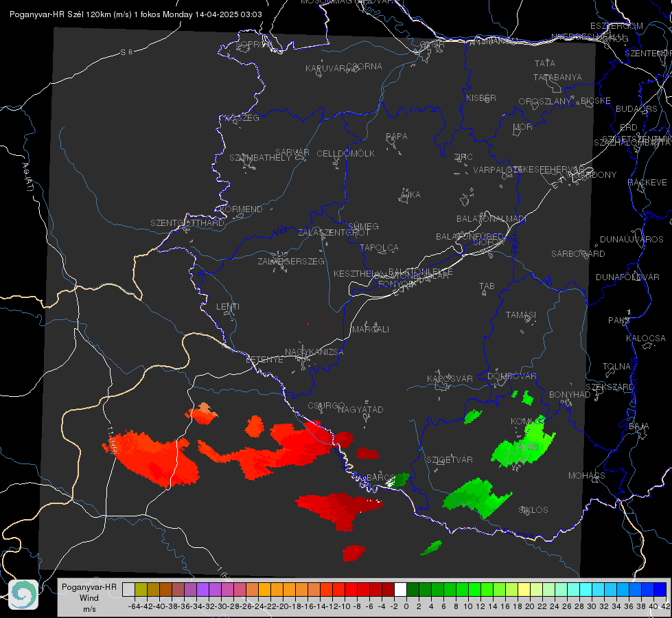Click the TATABANYA city label
Viewport: 672px width, 618px height.
[557, 77]
